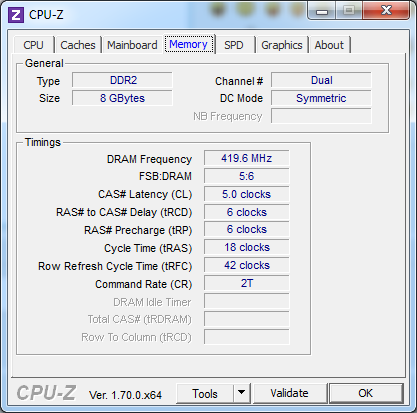Image resolution: width=417 pixels, height=413 pixels.
Task: Click the version text Ver. 1.70.0.x64
Action: (125, 395)
